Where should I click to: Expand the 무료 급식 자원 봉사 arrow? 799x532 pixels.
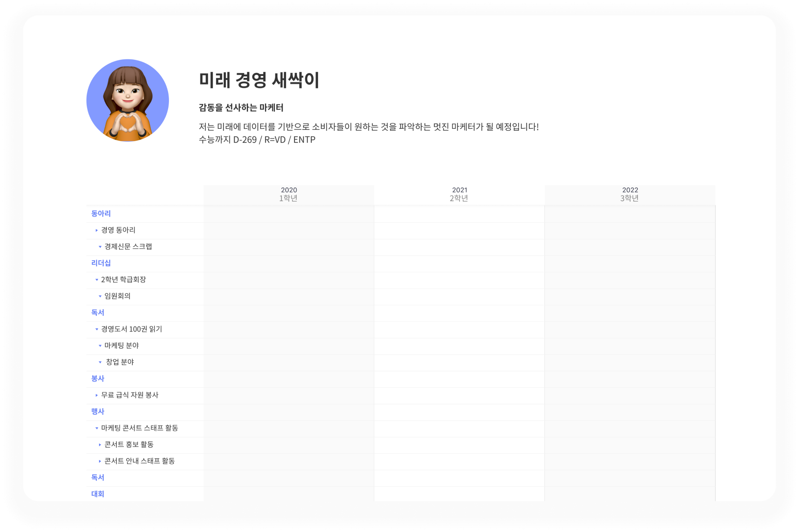point(96,395)
